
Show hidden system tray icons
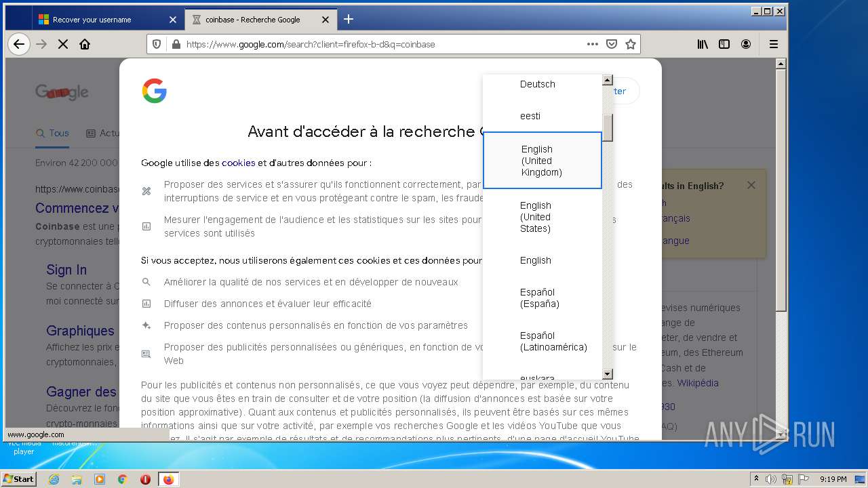pos(757,479)
